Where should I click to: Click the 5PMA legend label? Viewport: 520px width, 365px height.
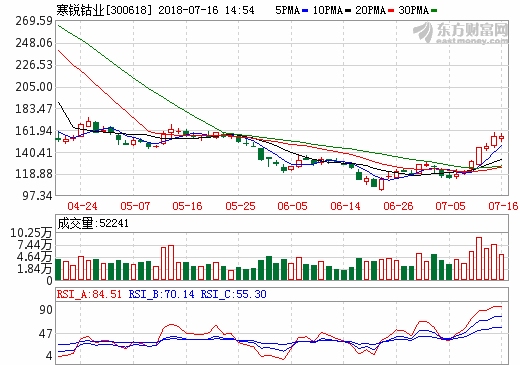[x=287, y=10]
